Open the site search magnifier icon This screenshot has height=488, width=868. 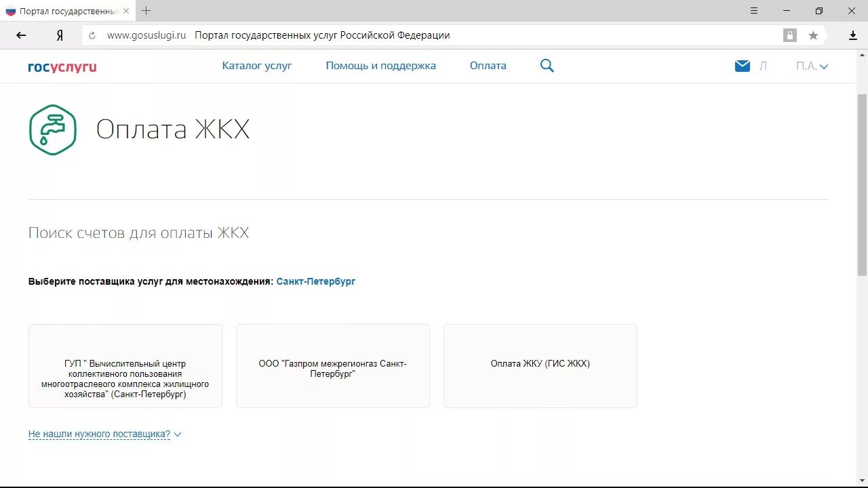coord(547,66)
